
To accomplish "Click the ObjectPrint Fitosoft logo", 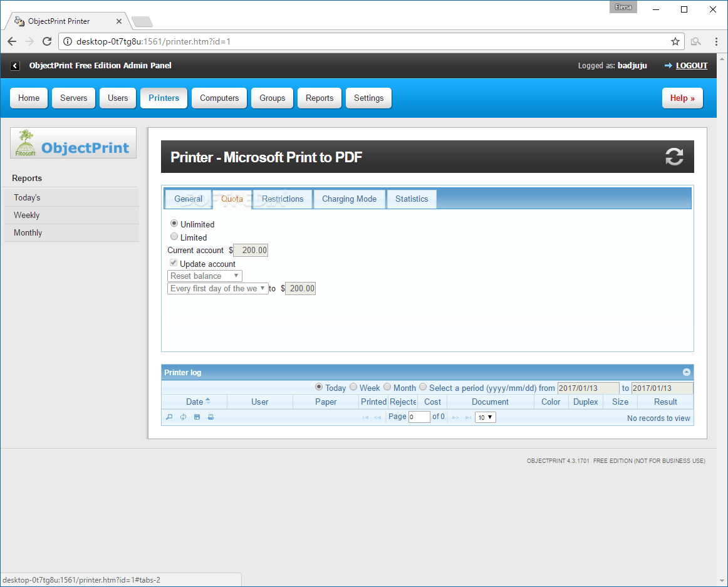I will tap(73, 143).
